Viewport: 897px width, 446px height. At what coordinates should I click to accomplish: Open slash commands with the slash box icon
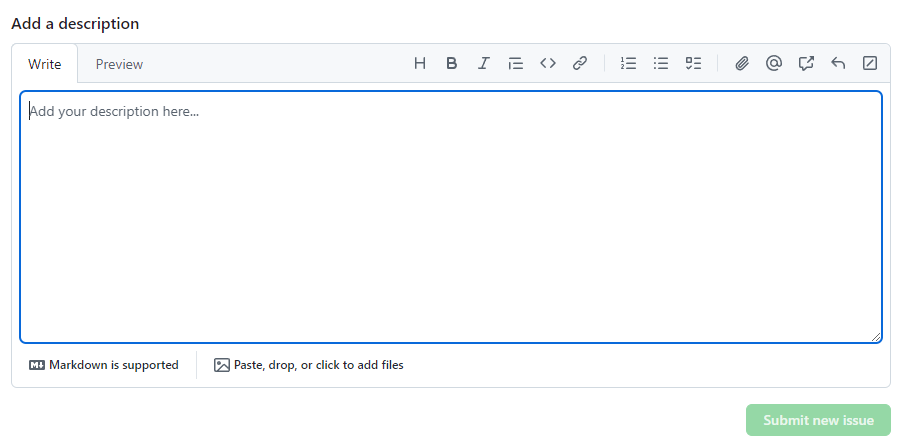(870, 63)
